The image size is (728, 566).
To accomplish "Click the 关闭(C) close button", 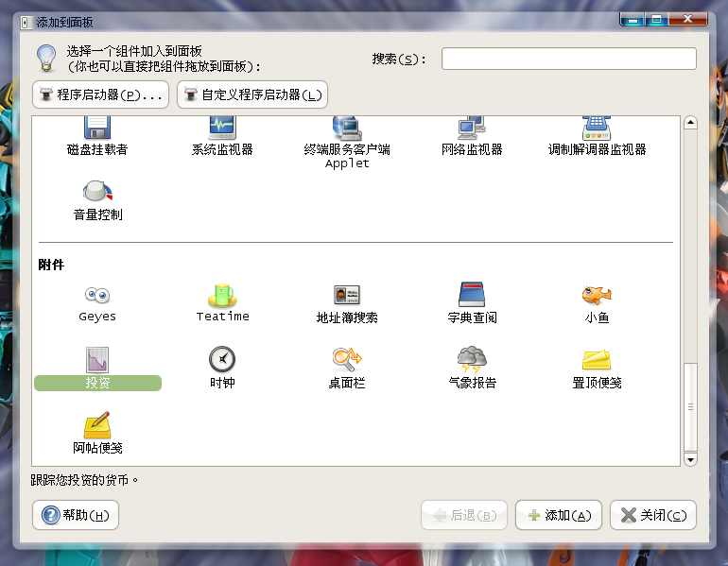I will click(x=653, y=515).
